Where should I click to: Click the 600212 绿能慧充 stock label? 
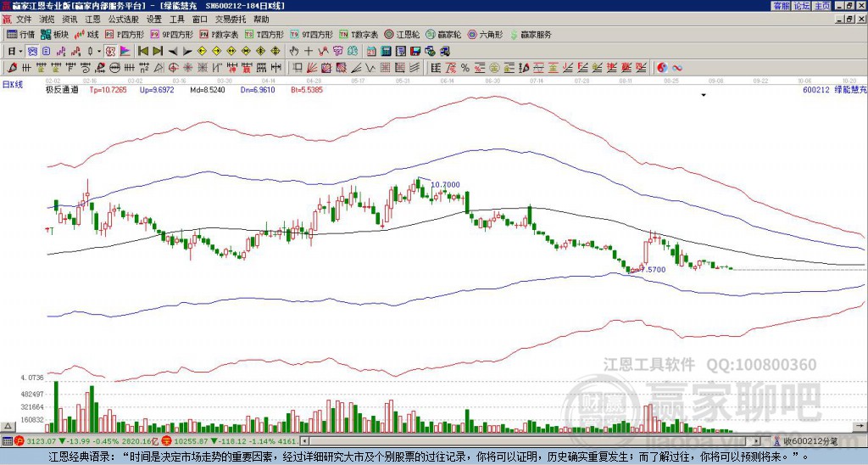(834, 89)
